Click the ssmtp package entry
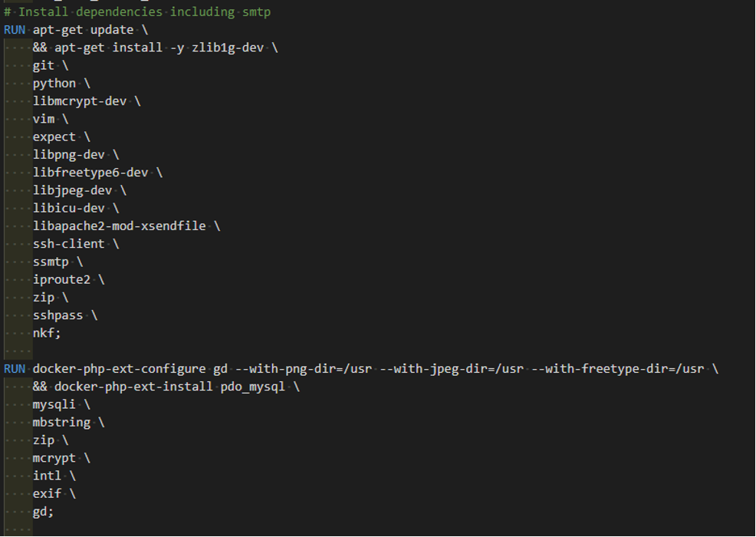The height and width of the screenshot is (537, 756). pyautogui.click(x=51, y=262)
